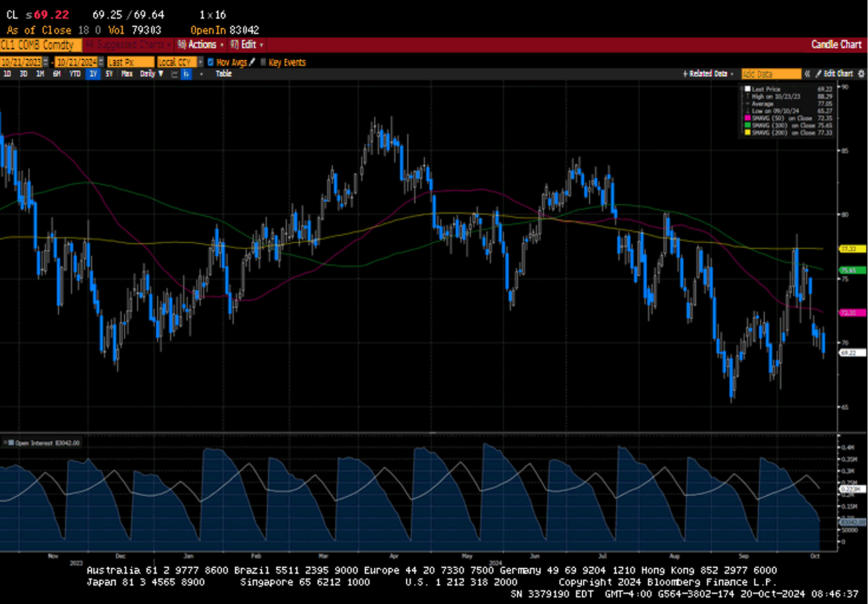Open end date calendar picker icon
The width and height of the screenshot is (868, 604).
101,62
